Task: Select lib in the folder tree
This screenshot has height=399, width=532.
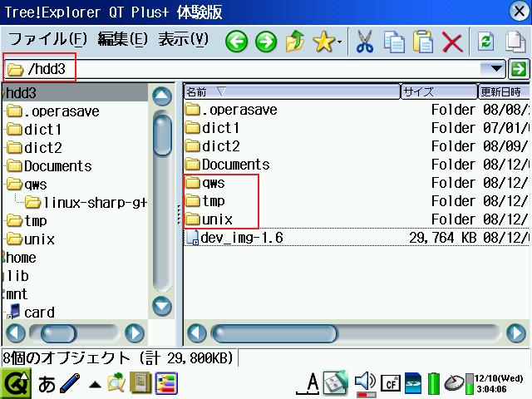Action: [17, 276]
